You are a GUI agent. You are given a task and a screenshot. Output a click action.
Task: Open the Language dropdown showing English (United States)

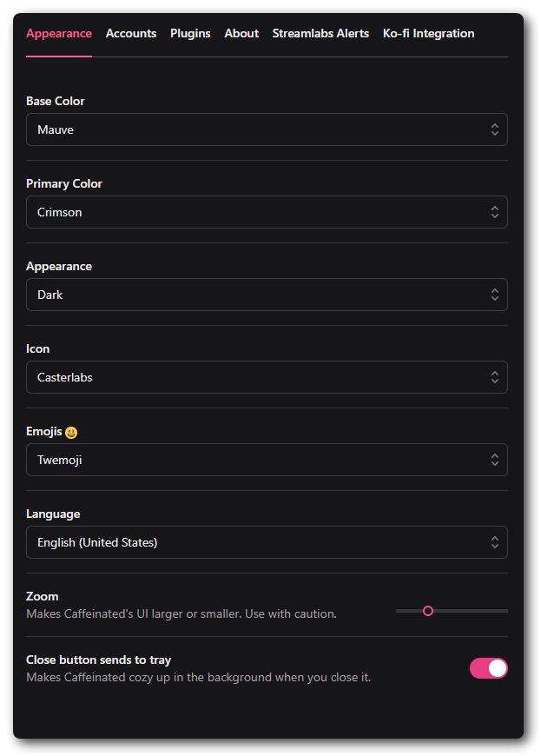point(267,541)
